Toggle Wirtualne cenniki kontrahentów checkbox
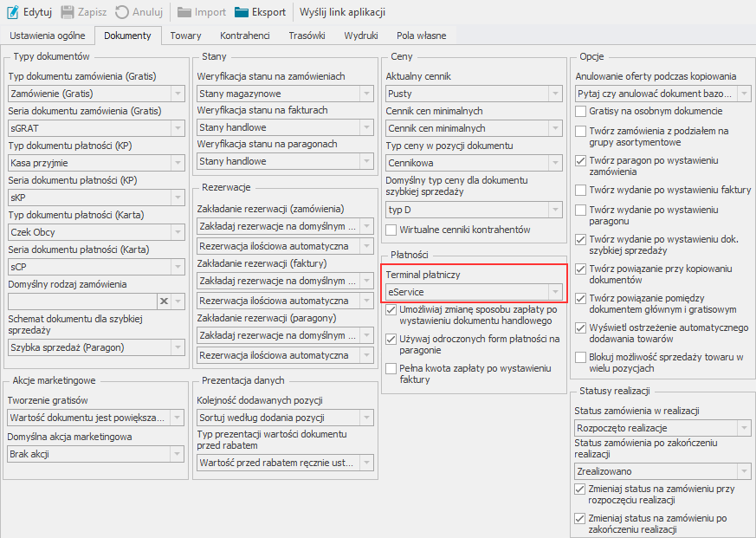The width and height of the screenshot is (756, 538). click(x=391, y=230)
